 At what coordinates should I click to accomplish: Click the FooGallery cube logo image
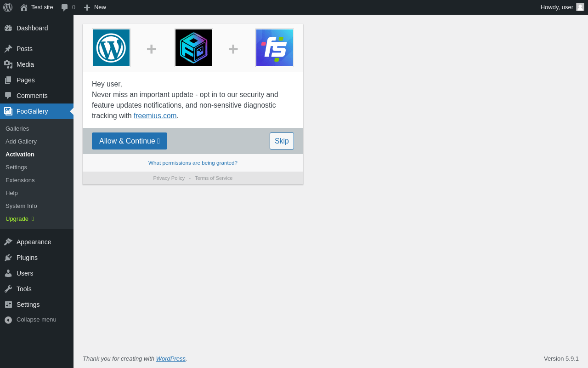tap(194, 48)
